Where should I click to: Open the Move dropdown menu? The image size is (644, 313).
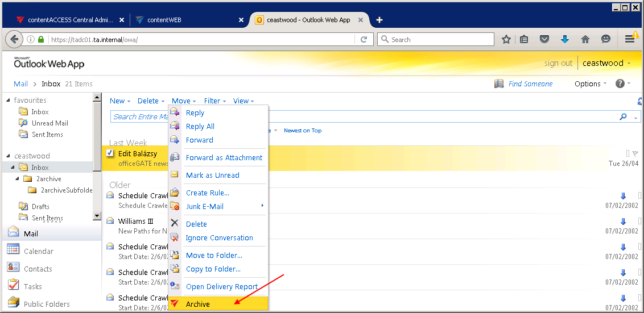click(x=184, y=101)
